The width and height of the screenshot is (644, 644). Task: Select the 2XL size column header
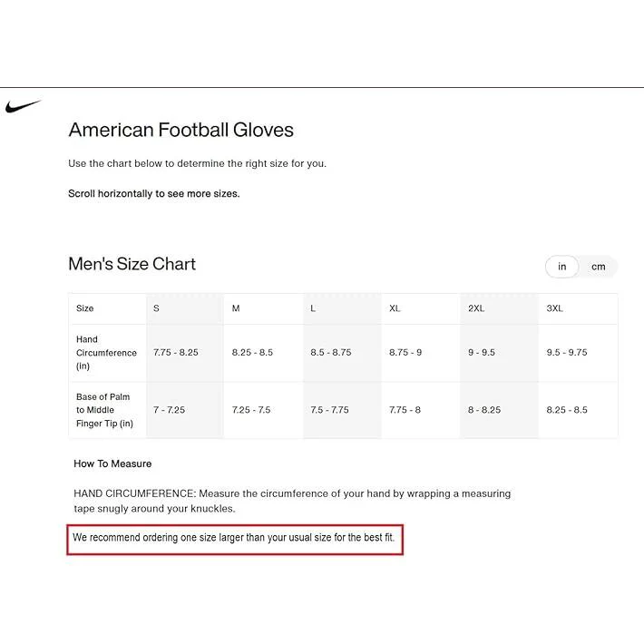476,308
